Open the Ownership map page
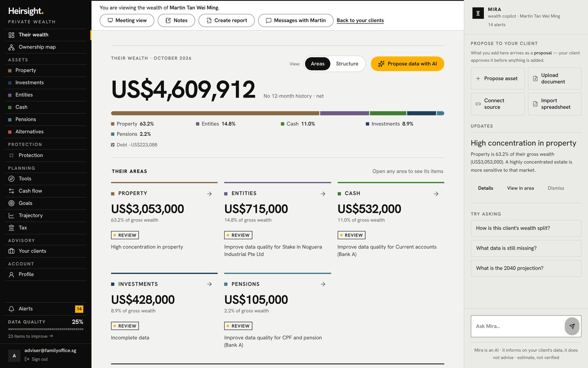The image size is (588, 368). tap(46, 47)
